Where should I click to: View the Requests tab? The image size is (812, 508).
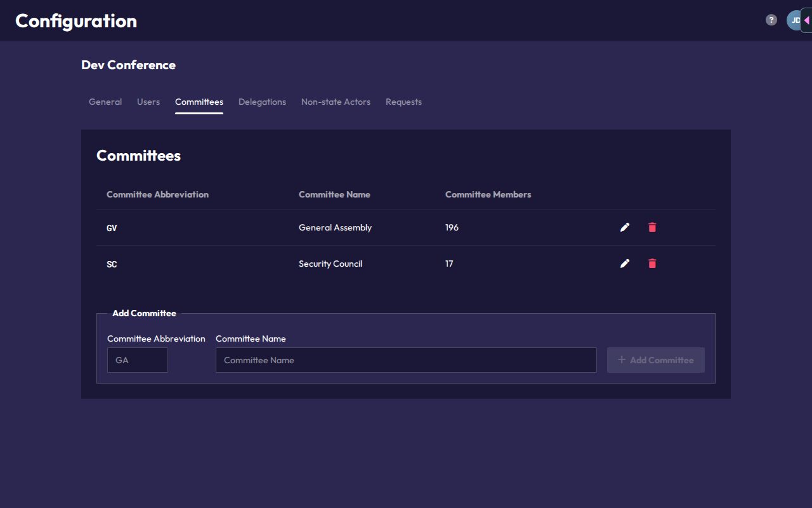(x=403, y=102)
